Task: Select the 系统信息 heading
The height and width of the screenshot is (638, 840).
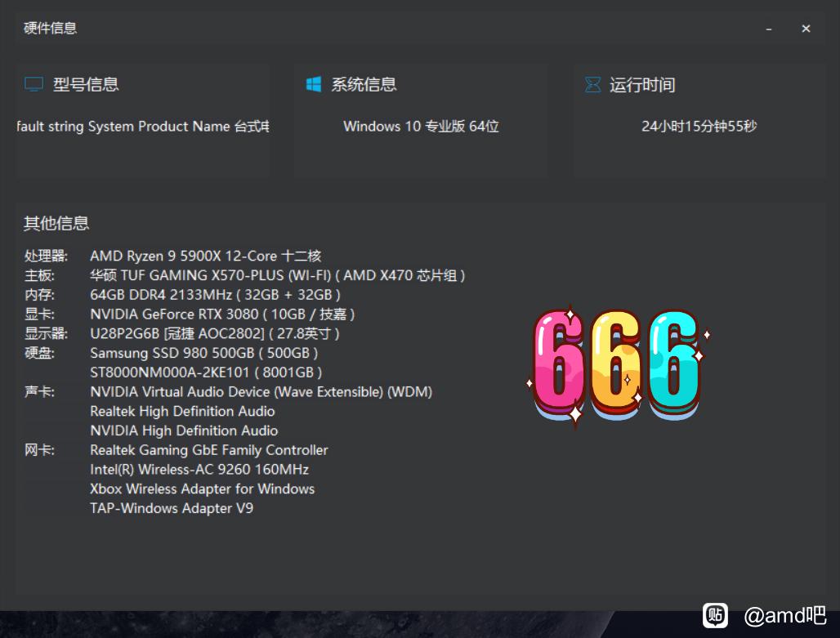Action: (364, 84)
